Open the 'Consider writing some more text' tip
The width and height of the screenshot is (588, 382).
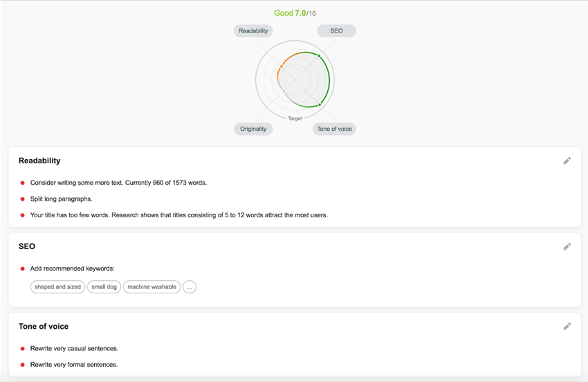(118, 183)
